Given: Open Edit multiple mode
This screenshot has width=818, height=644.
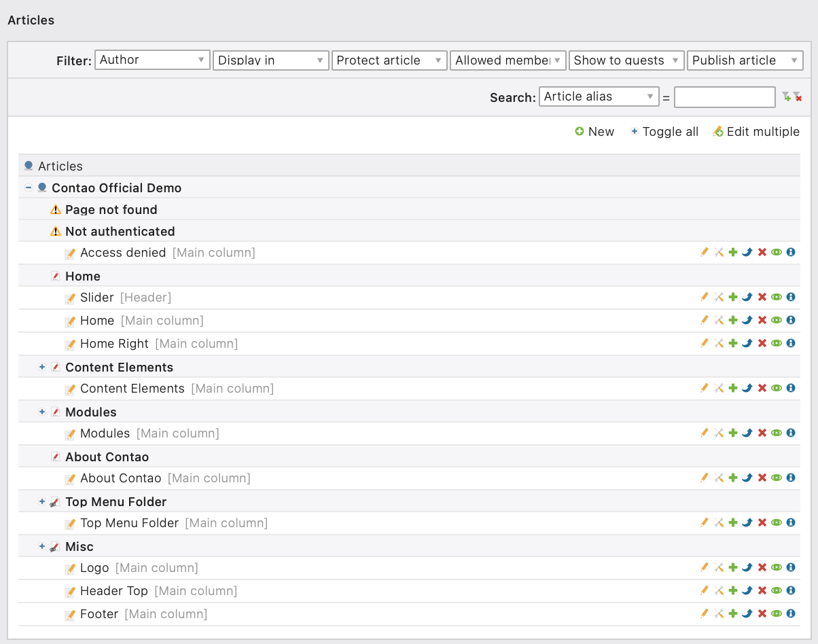Looking at the screenshot, I should tap(756, 132).
